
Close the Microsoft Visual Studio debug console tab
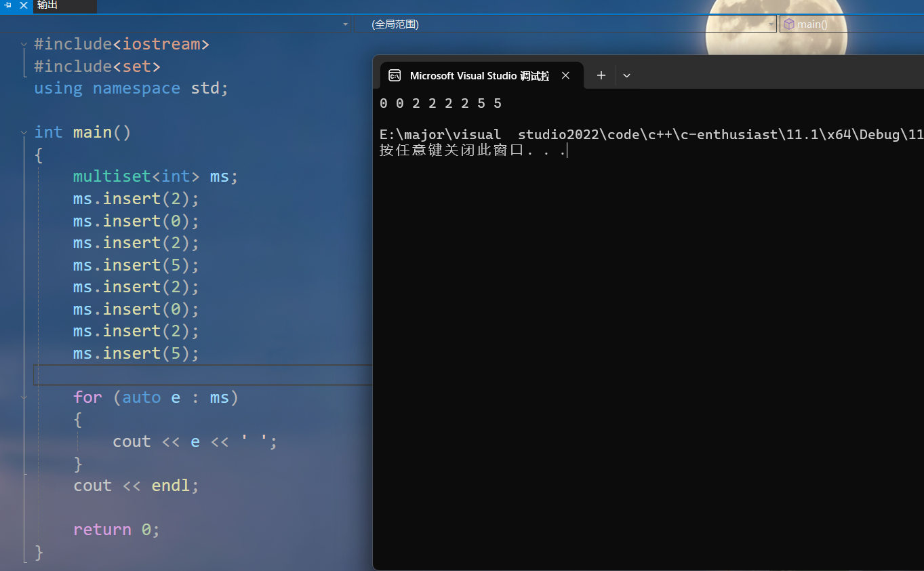click(565, 76)
